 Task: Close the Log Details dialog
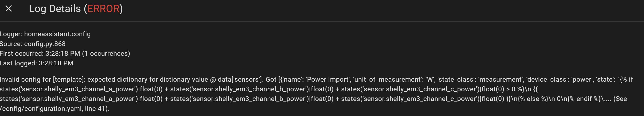[x=9, y=9]
